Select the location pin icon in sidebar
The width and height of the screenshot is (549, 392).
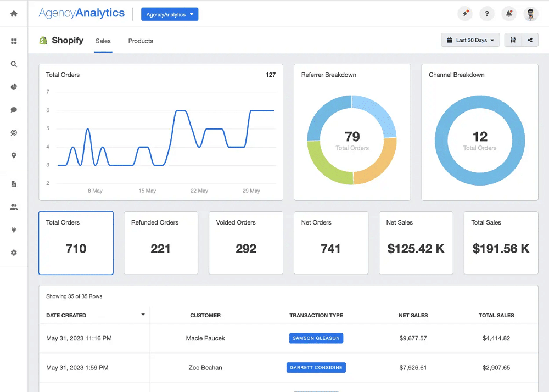coord(13,155)
